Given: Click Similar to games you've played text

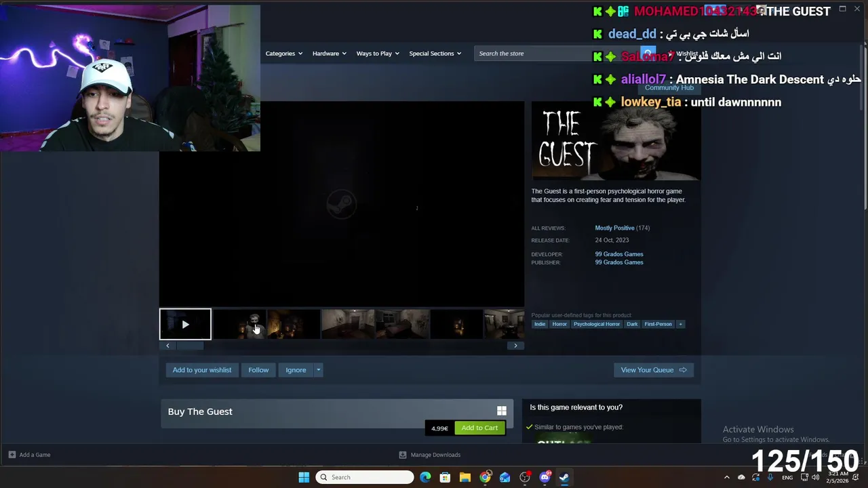Looking at the screenshot, I should (578, 427).
